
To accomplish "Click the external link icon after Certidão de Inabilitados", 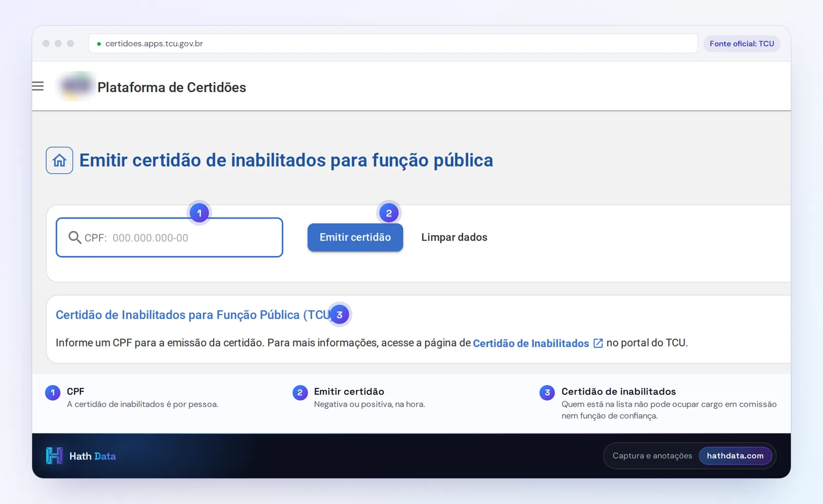I will [x=598, y=343].
